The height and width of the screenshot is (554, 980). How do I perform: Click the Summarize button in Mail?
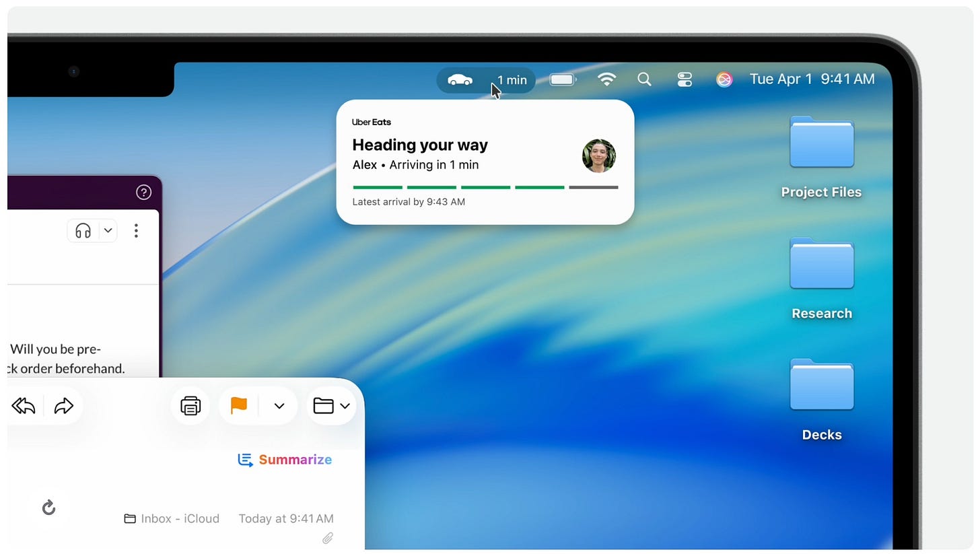[285, 460]
